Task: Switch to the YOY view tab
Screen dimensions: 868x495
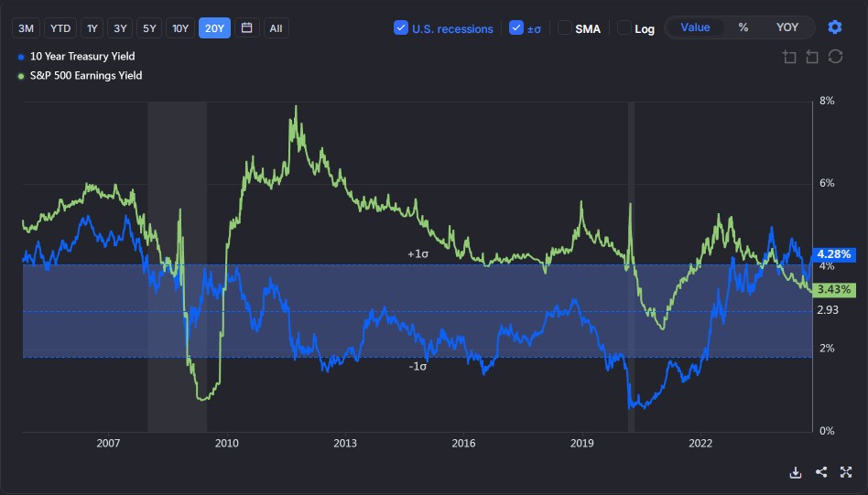Action: [x=787, y=27]
